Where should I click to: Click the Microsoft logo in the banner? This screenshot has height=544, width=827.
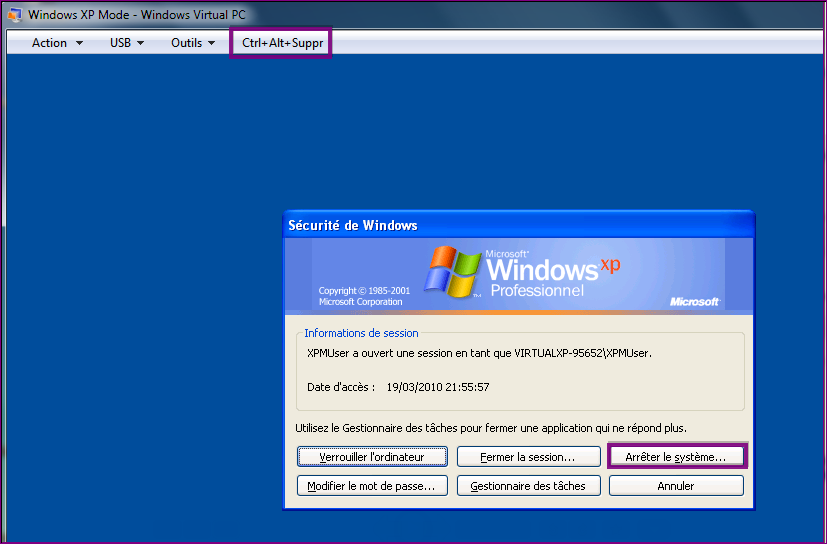[x=694, y=301]
